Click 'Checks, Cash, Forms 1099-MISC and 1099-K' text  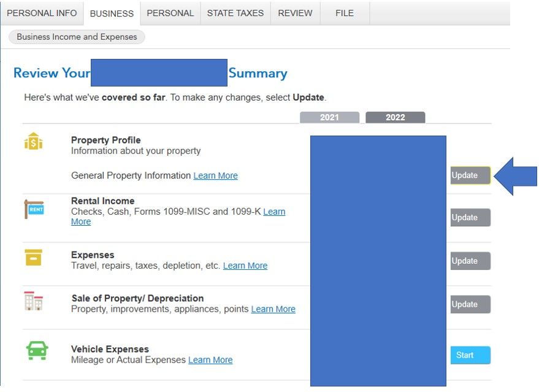pos(166,212)
